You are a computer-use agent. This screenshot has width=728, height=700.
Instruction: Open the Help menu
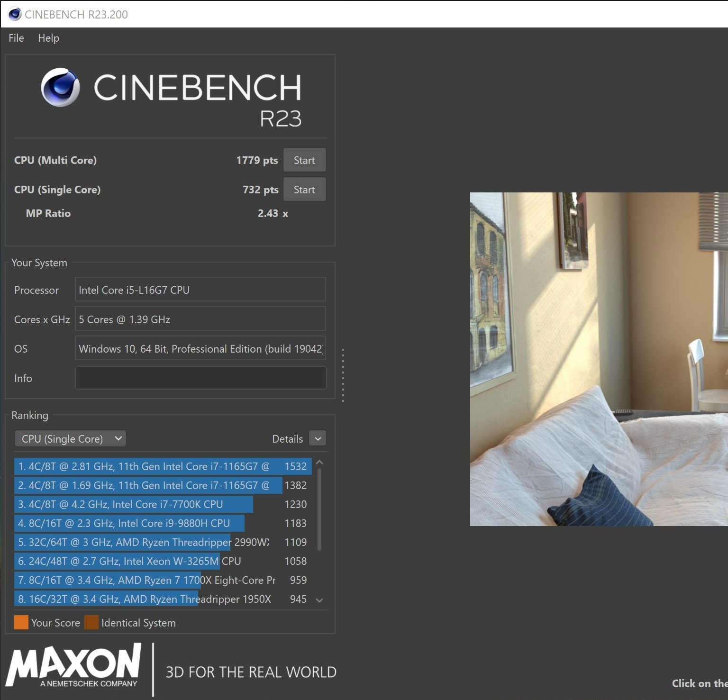(48, 38)
